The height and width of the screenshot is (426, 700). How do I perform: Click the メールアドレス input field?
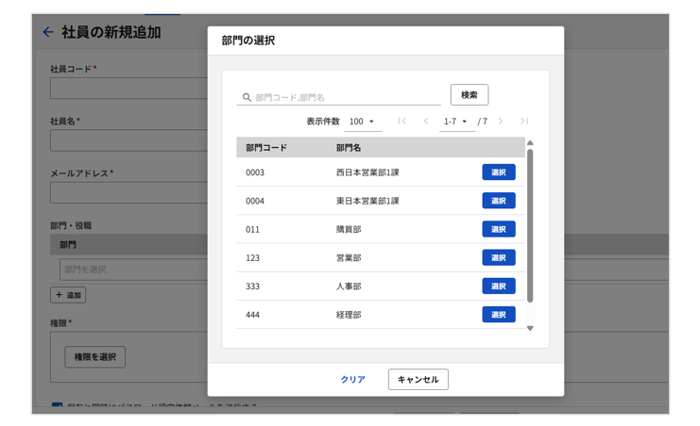[129, 192]
